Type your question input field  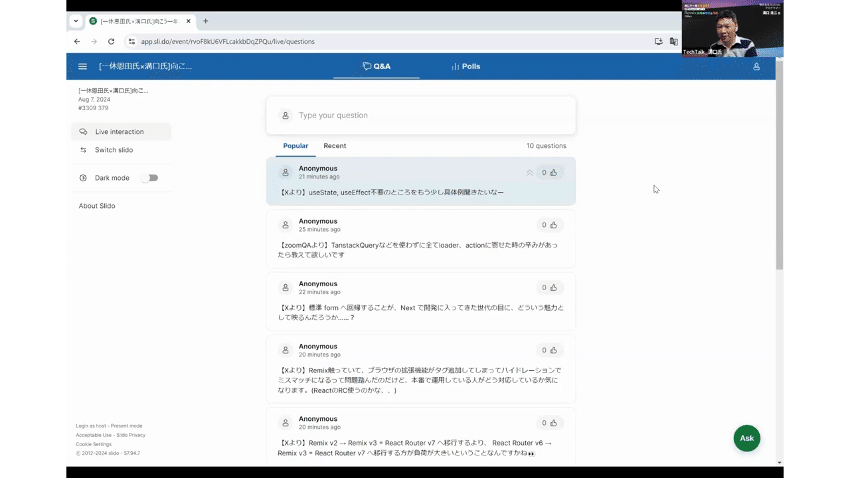421,115
